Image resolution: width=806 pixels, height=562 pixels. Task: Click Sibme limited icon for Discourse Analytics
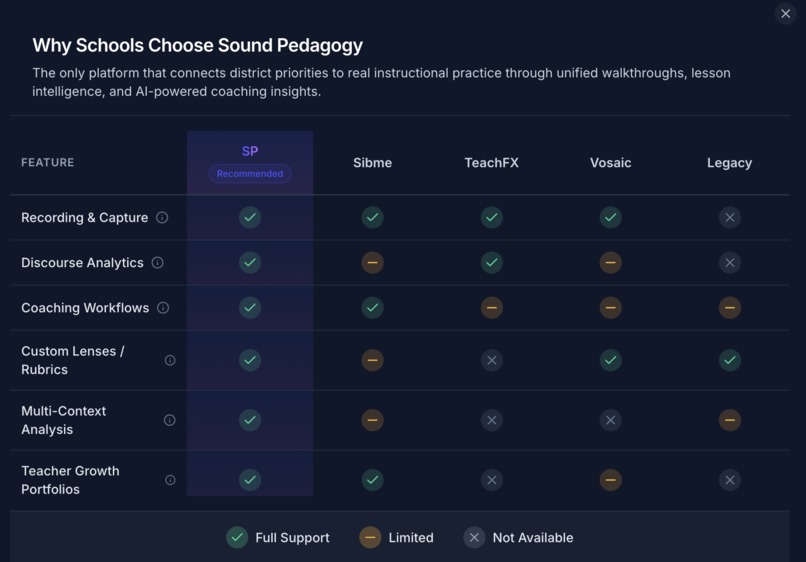(372, 263)
